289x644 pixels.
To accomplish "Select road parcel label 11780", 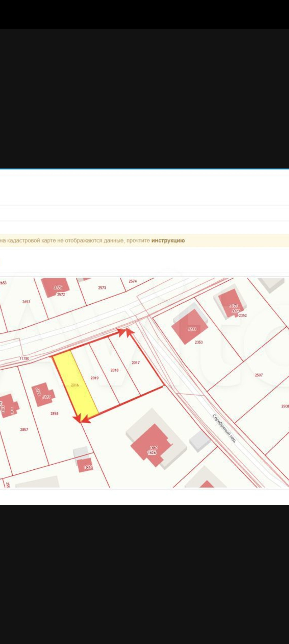I will pyautogui.click(x=24, y=358).
